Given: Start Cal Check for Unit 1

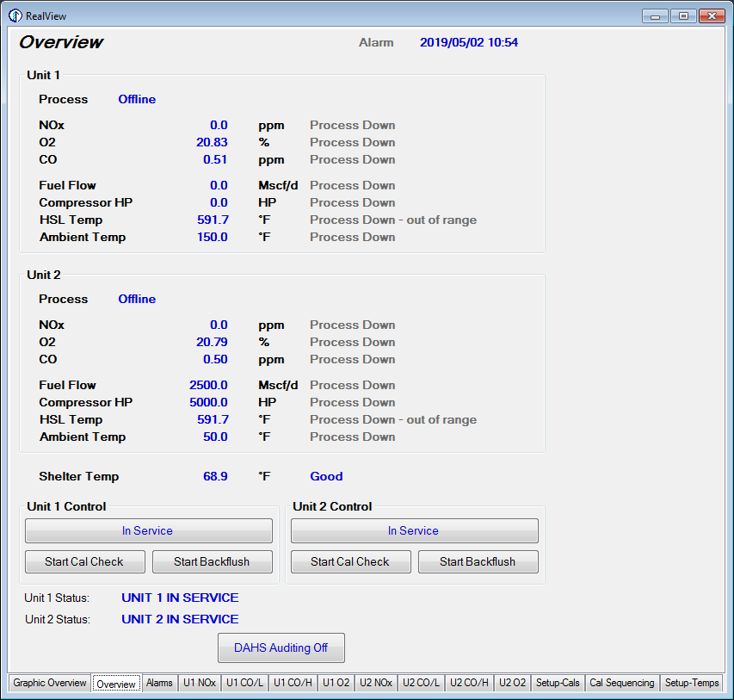Looking at the screenshot, I should 84,561.
